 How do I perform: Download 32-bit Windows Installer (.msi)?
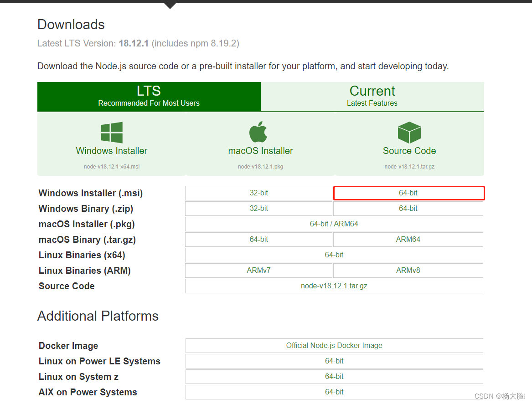(258, 193)
